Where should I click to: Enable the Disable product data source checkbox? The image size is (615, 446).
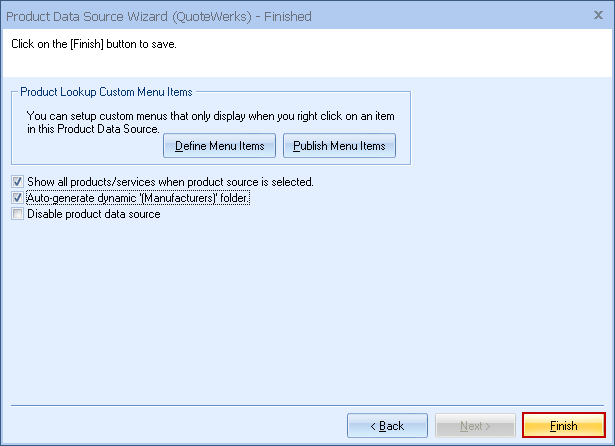point(17,214)
